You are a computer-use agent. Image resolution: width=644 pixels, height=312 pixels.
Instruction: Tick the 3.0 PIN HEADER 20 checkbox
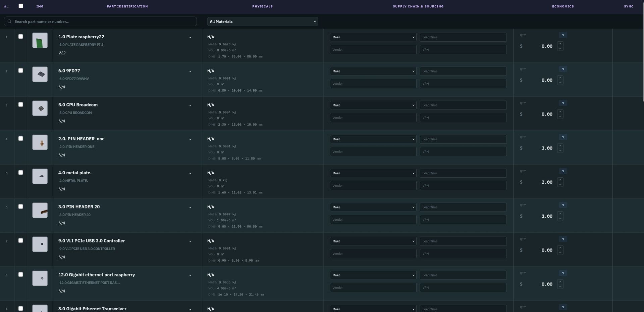(x=20, y=207)
